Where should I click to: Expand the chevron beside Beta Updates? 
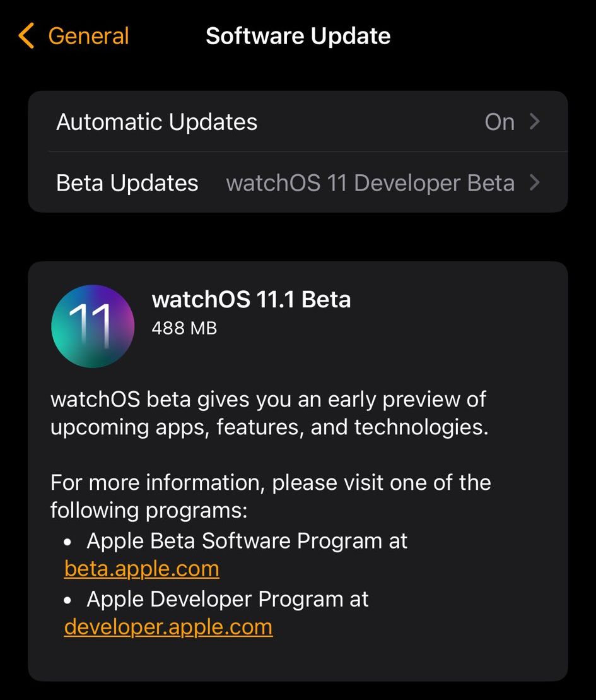(x=535, y=183)
